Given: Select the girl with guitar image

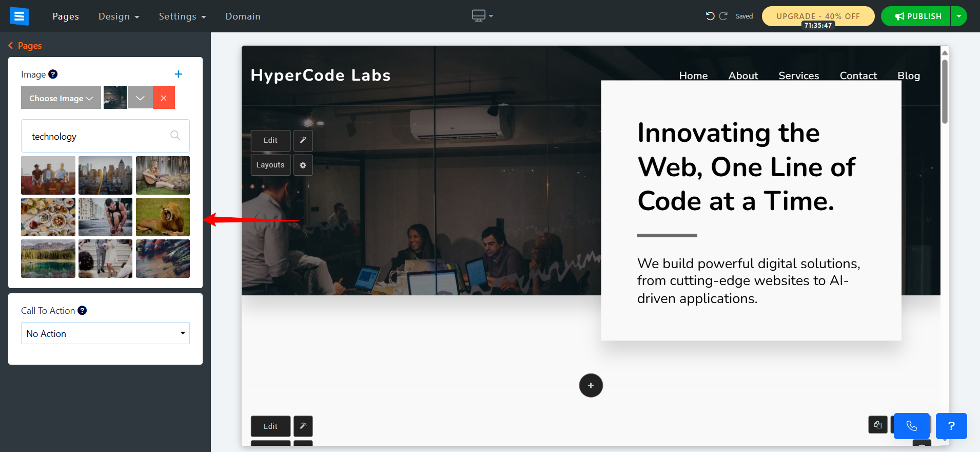Looking at the screenshot, I should [163, 175].
